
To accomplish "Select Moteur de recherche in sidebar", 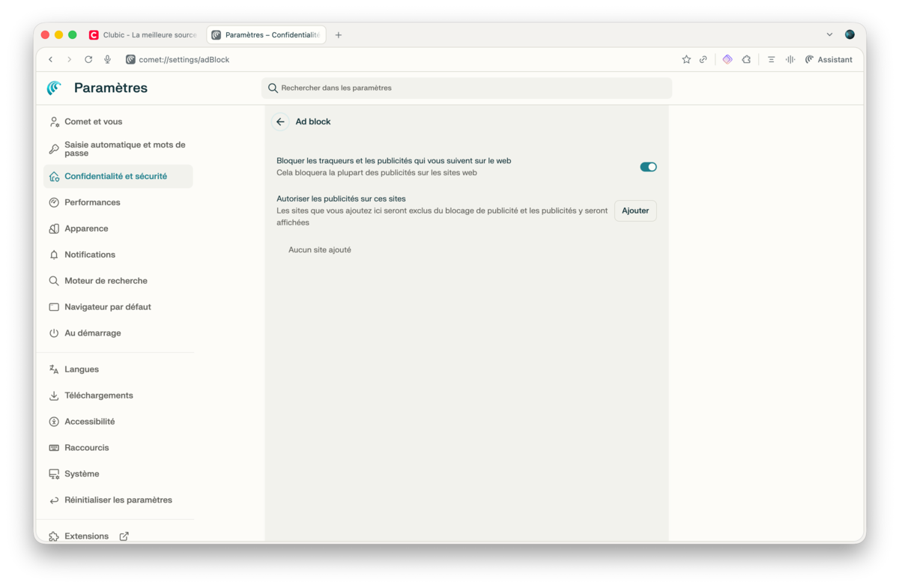I will coord(106,281).
